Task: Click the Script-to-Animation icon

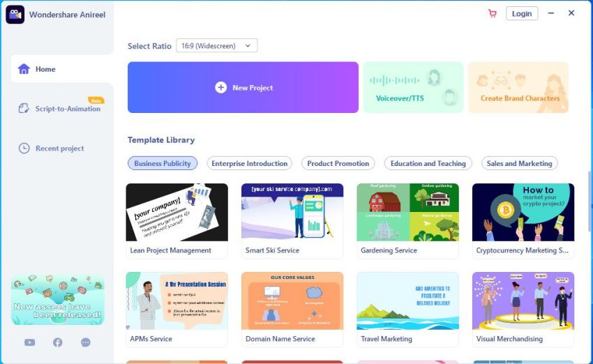Action: tap(24, 109)
